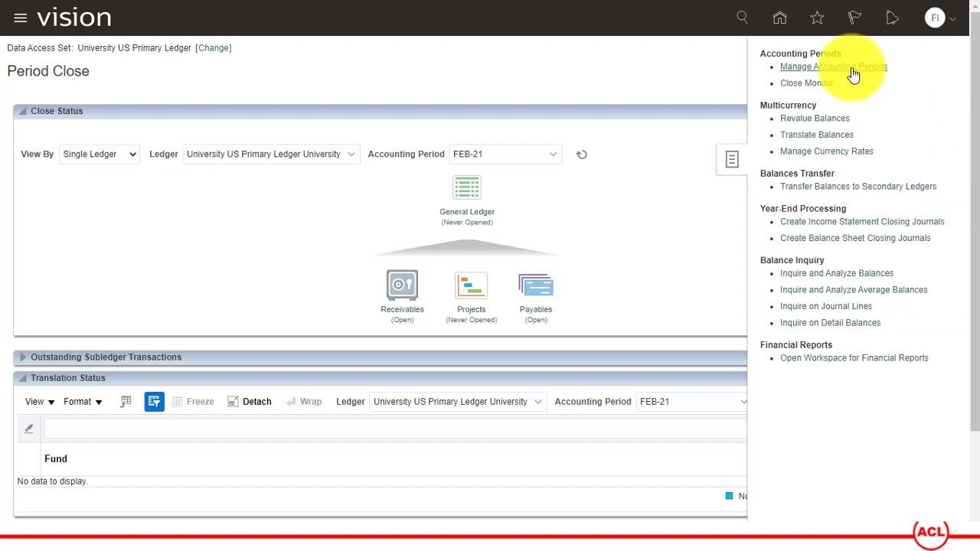Open Close Status Accounting Period FEB-21 dropdown
This screenshot has width=980, height=551.
(x=505, y=155)
